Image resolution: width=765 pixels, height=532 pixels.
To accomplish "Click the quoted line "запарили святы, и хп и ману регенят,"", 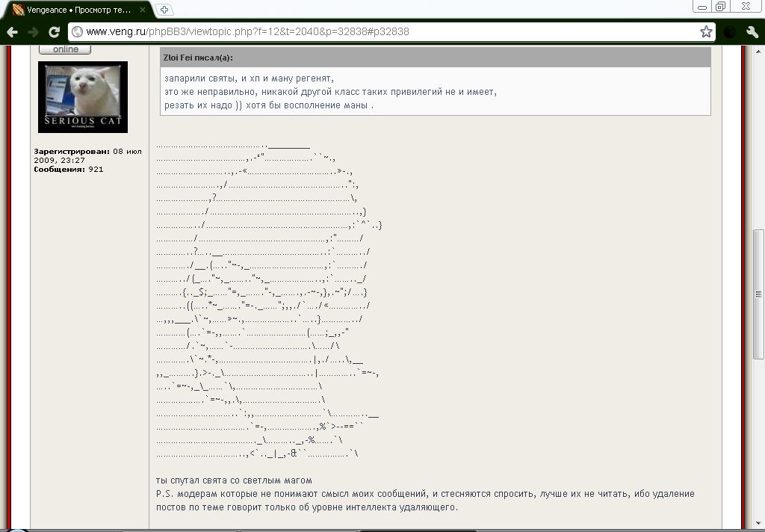I will [250, 78].
